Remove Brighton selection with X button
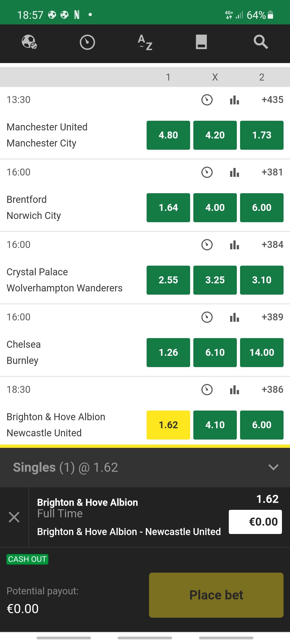Viewport: 290px width, 644px height. click(x=14, y=517)
